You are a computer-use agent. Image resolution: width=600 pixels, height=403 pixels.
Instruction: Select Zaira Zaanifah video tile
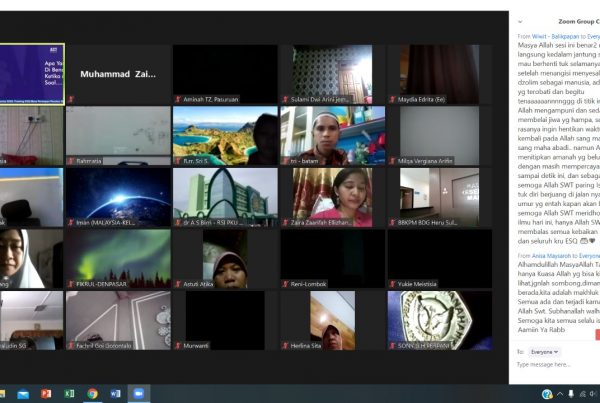(x=331, y=197)
